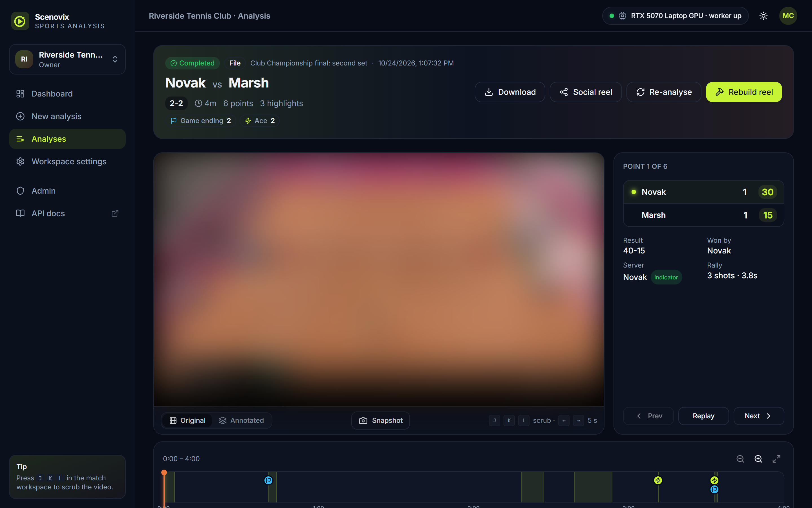
Task: Open New analysis in the sidebar
Action: (x=67, y=116)
